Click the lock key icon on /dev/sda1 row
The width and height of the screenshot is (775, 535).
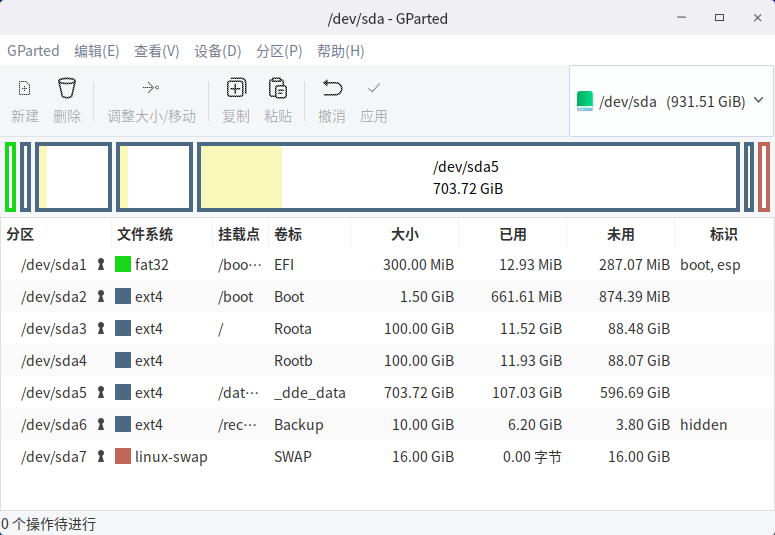point(101,264)
